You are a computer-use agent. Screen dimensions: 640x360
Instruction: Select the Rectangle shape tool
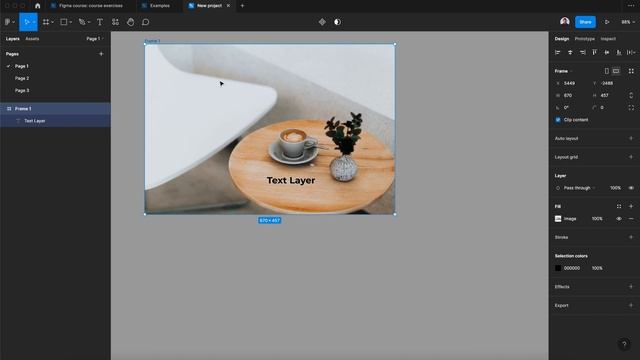64,22
